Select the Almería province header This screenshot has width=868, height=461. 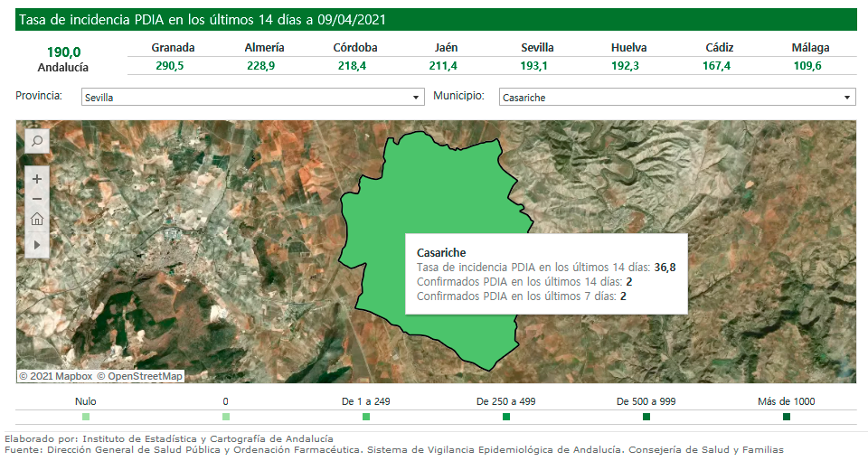(264, 48)
